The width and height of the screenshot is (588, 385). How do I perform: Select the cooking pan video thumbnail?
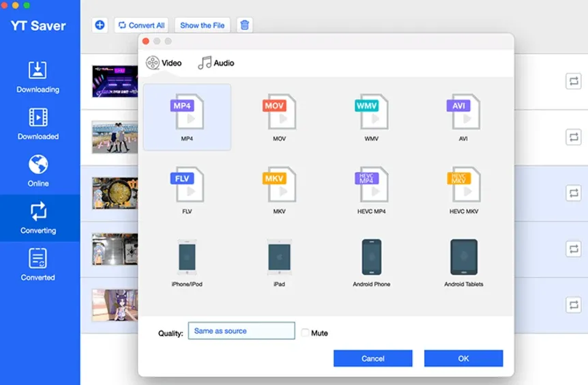point(115,193)
